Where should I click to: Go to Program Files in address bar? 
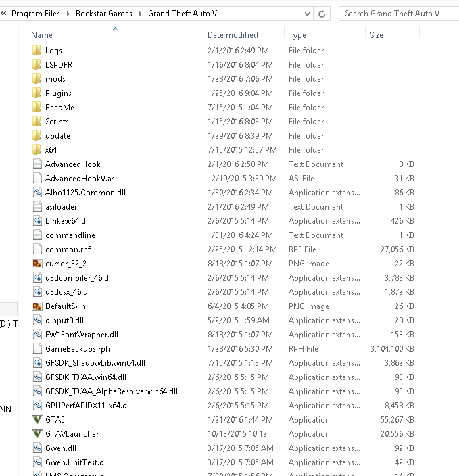point(36,14)
